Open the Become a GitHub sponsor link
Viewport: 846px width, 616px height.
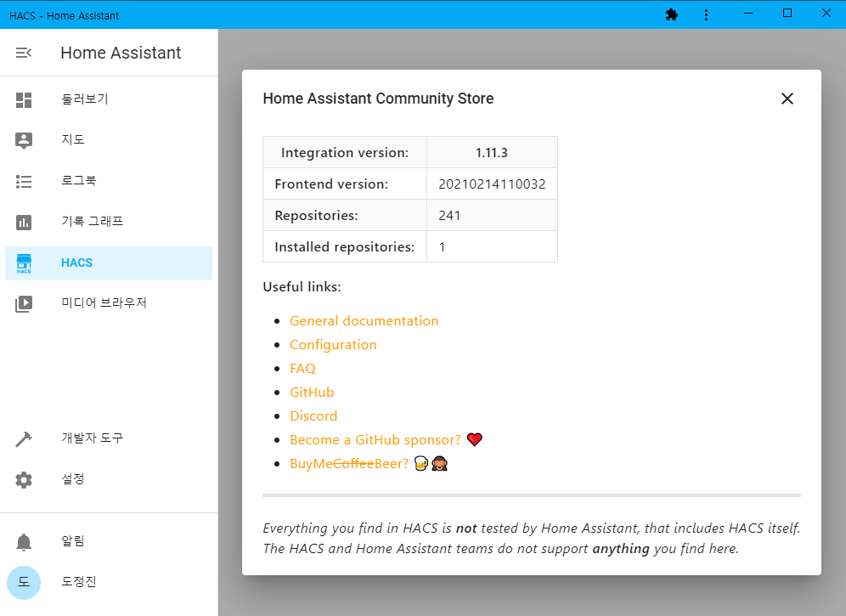(375, 440)
